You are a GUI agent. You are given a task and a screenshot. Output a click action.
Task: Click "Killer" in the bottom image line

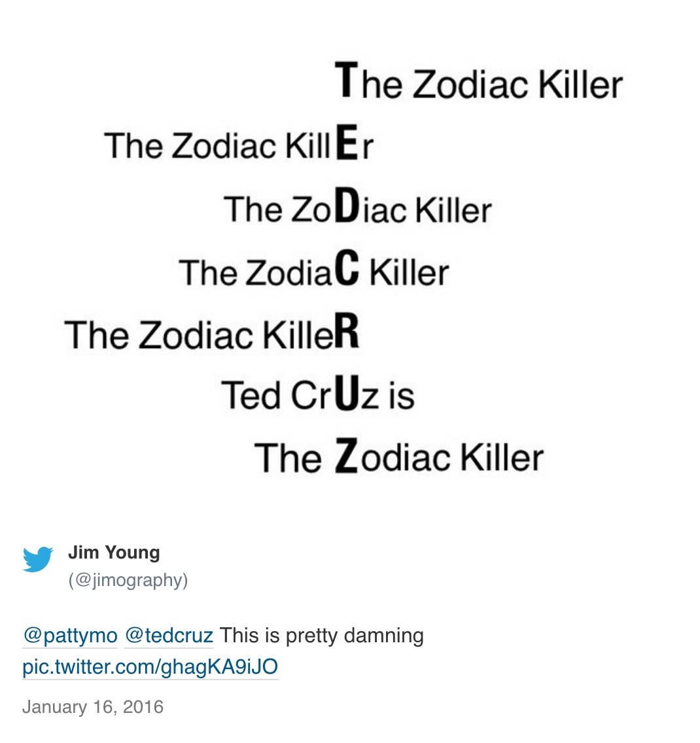coord(502,457)
